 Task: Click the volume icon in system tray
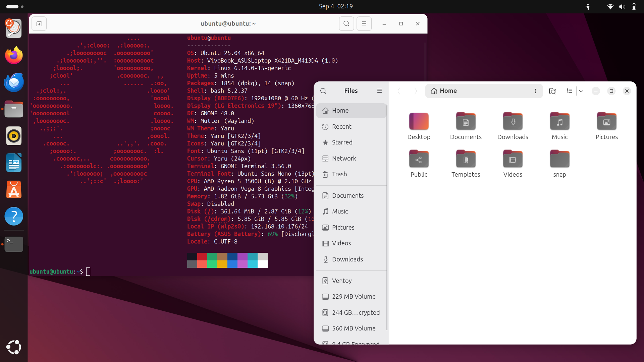point(622,6)
